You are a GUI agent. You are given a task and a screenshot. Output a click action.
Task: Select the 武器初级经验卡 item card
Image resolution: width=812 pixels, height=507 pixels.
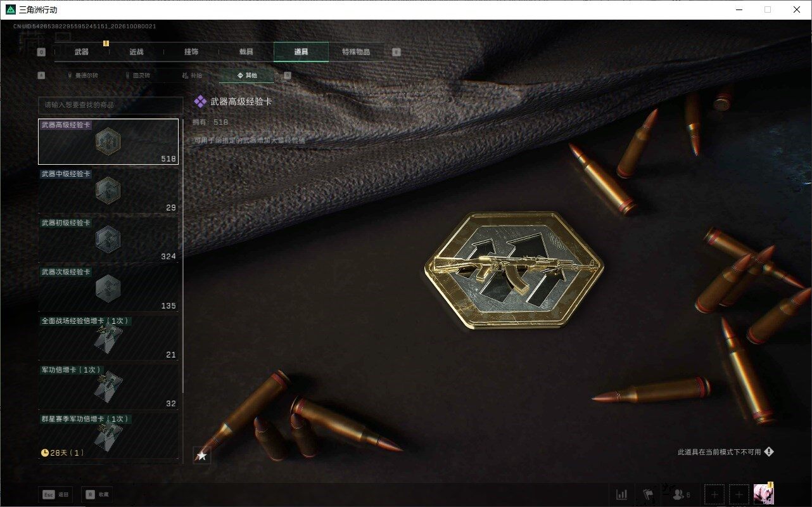tap(108, 240)
